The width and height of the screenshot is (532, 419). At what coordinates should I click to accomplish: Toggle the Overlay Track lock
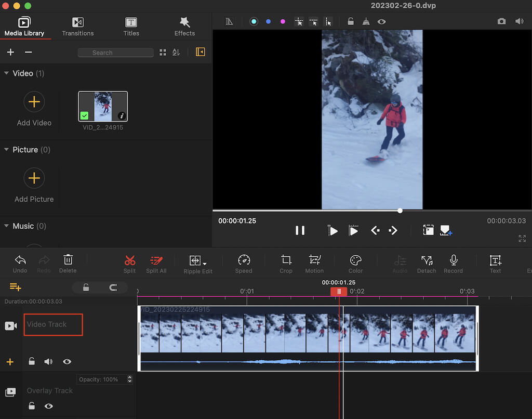(32, 406)
